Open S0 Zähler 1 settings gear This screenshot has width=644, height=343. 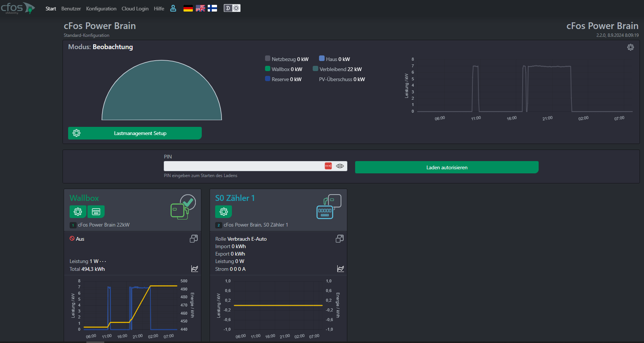[x=224, y=212]
